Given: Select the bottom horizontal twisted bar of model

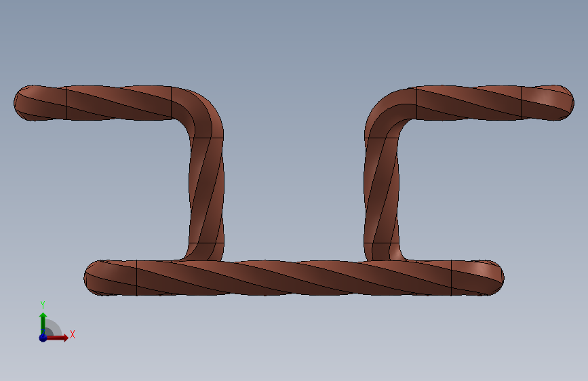Looking at the screenshot, I should (294, 278).
